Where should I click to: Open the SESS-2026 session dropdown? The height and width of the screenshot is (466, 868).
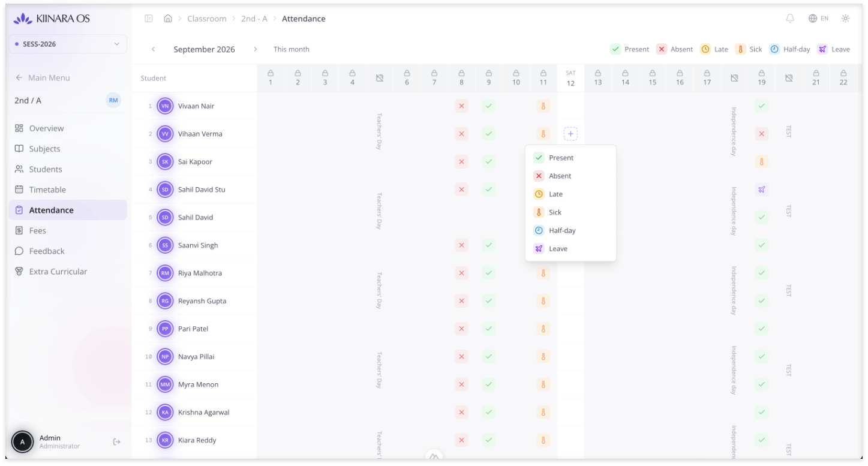tap(68, 44)
